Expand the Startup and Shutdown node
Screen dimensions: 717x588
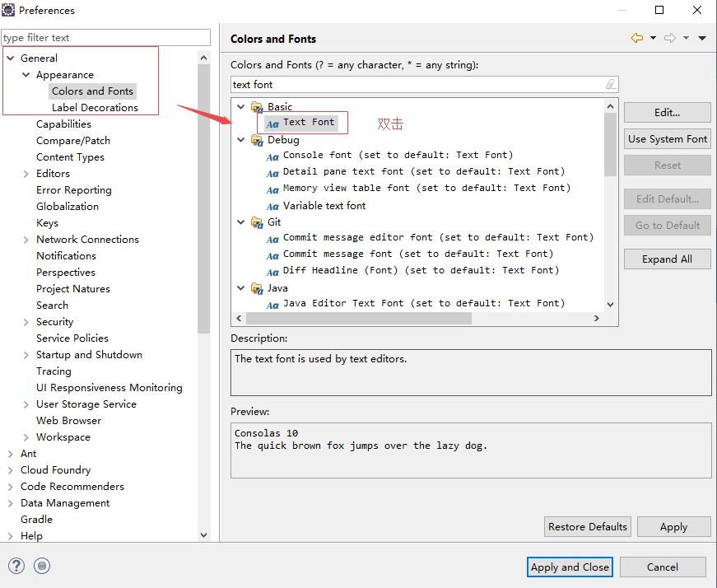click(x=26, y=355)
